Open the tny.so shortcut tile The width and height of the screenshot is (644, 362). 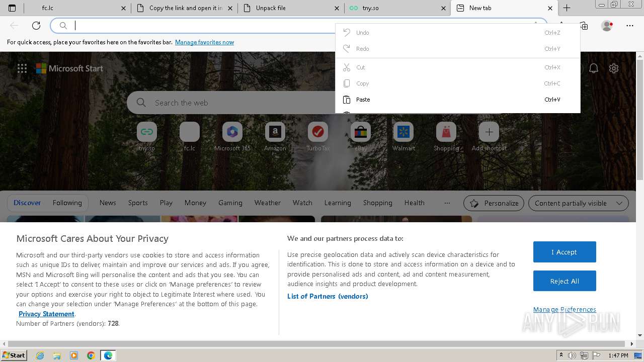click(x=147, y=137)
